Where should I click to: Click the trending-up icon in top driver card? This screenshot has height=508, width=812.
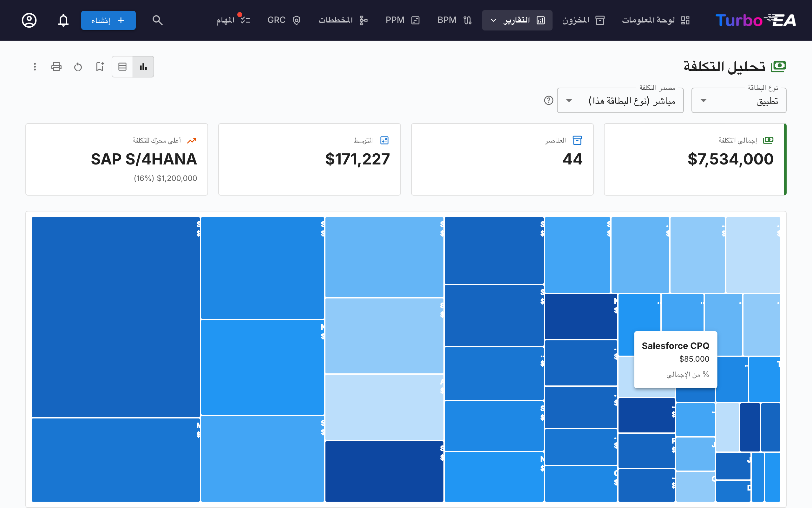click(192, 140)
